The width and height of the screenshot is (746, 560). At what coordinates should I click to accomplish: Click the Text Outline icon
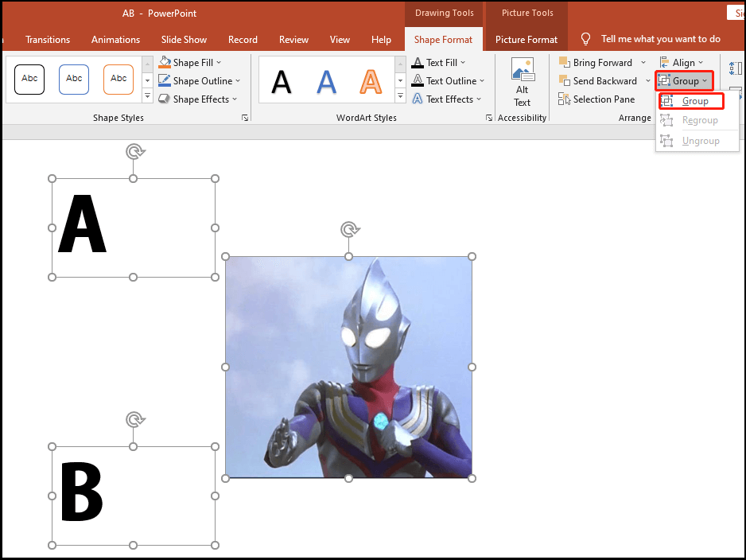[x=418, y=80]
